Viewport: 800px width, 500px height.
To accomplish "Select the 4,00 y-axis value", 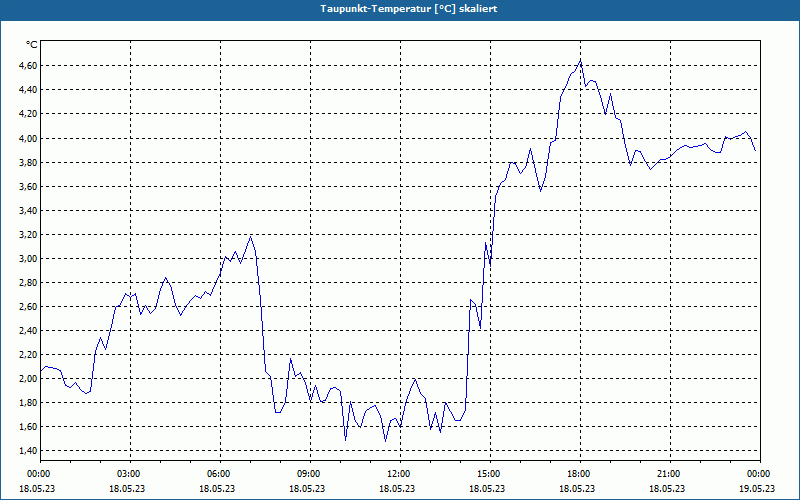I will pyautogui.click(x=28, y=138).
